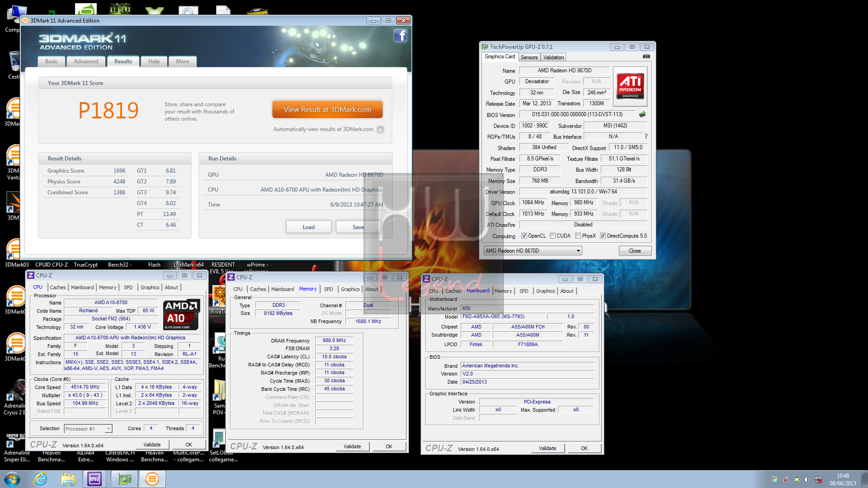Open the Processor #1 selection dropdown
The image size is (868, 488).
pos(88,429)
